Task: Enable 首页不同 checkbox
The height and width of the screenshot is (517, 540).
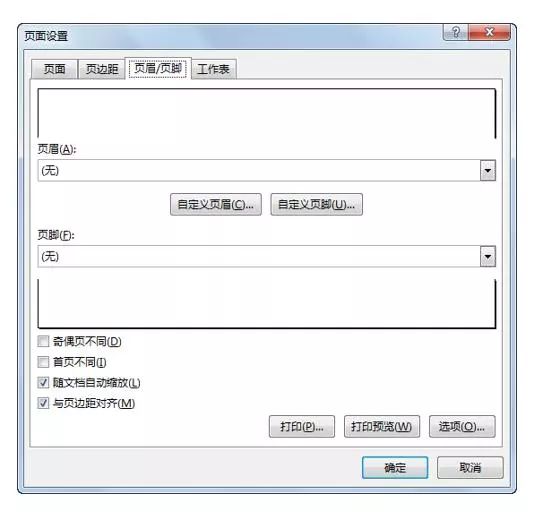Action: pos(43,362)
